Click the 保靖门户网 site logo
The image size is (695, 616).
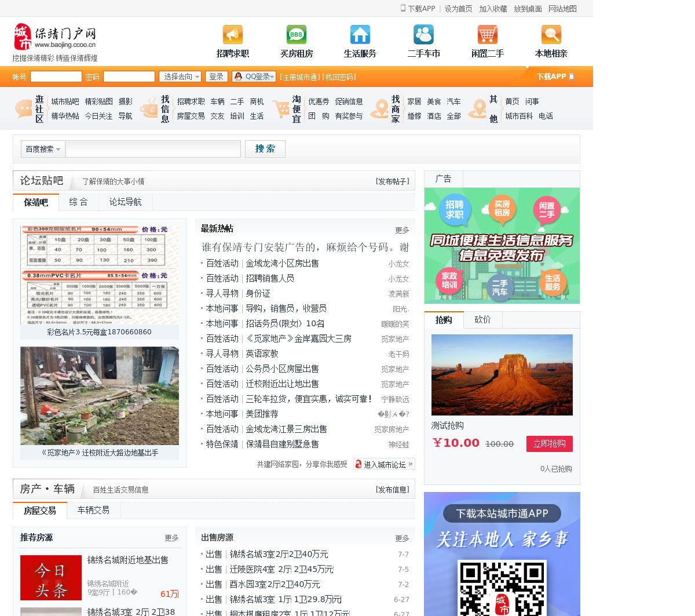click(x=55, y=37)
